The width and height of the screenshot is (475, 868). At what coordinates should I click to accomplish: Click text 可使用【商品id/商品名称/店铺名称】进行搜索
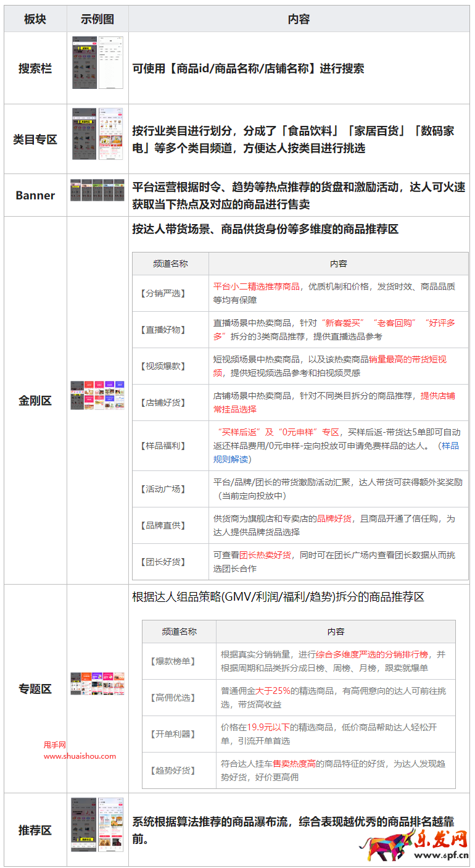[x=248, y=69]
